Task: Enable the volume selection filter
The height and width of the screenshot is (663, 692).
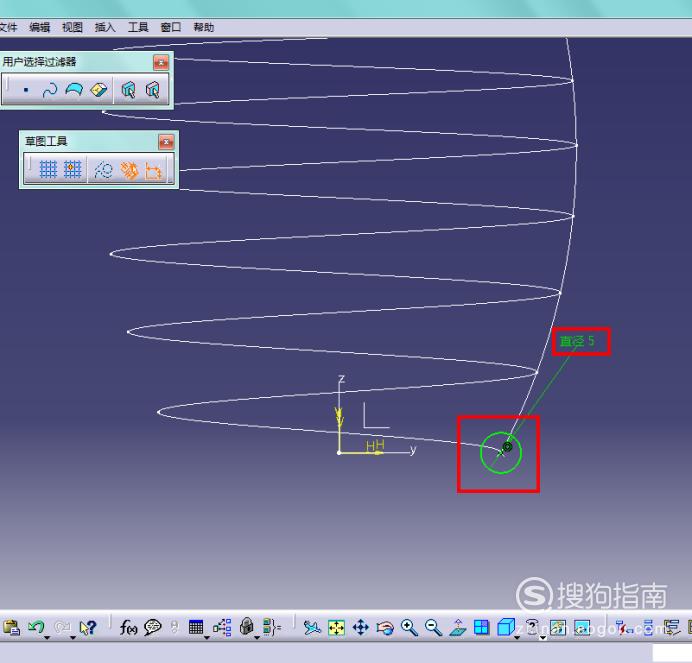Action: (98, 90)
